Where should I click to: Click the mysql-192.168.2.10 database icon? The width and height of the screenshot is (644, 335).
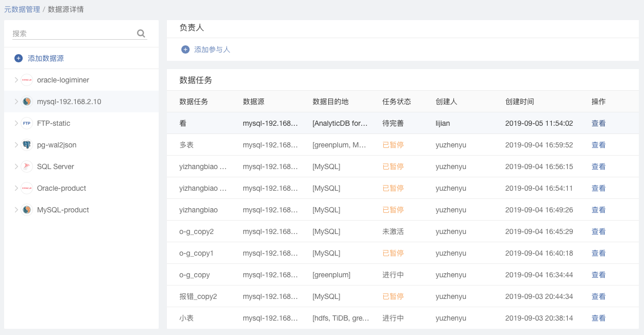click(27, 102)
